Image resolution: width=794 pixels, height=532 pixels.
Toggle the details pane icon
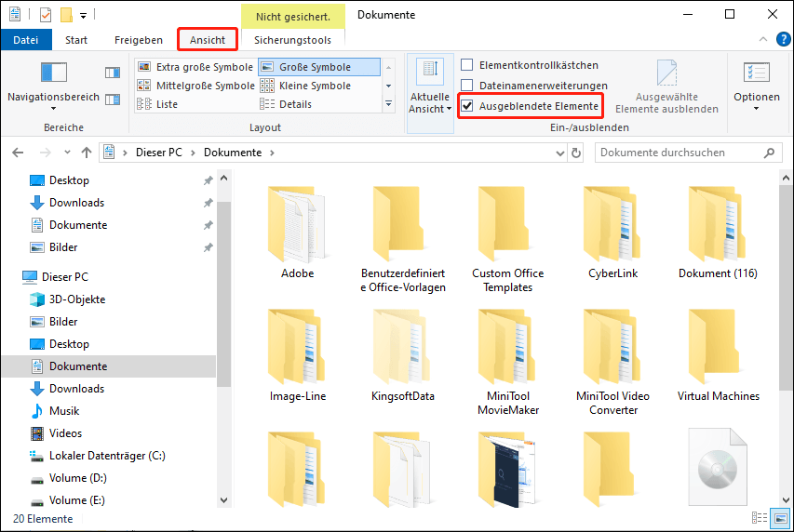113,100
